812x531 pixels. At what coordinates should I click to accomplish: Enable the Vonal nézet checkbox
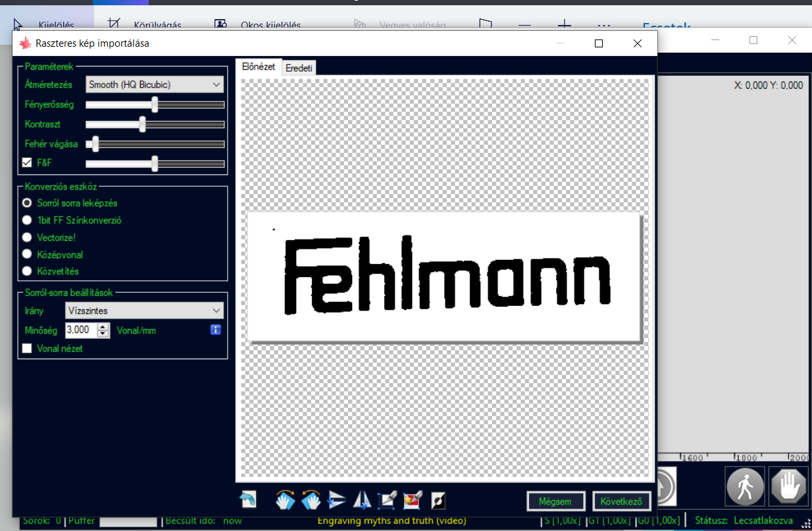coord(27,349)
